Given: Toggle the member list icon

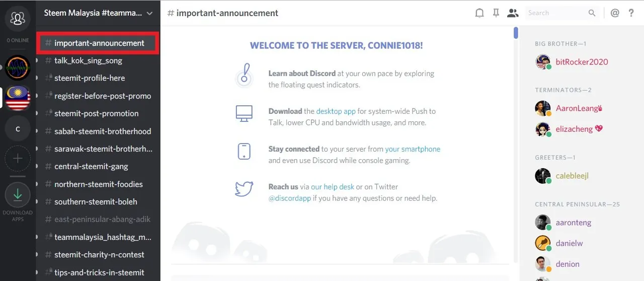Looking at the screenshot, I should pyautogui.click(x=513, y=13).
